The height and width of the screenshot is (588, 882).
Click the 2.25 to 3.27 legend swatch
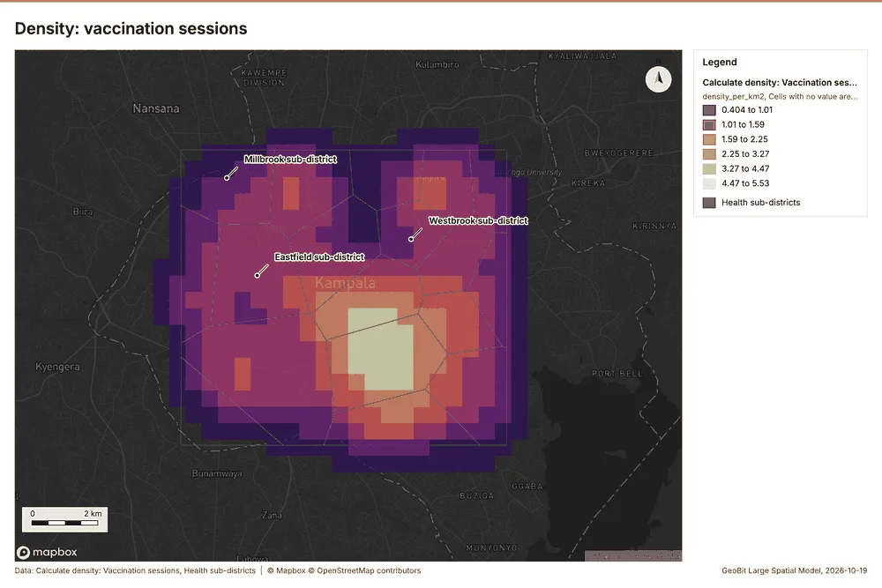(x=709, y=154)
